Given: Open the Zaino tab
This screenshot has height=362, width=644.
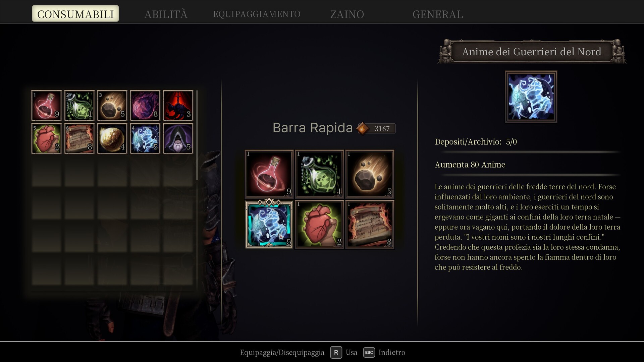Looking at the screenshot, I should [347, 14].
